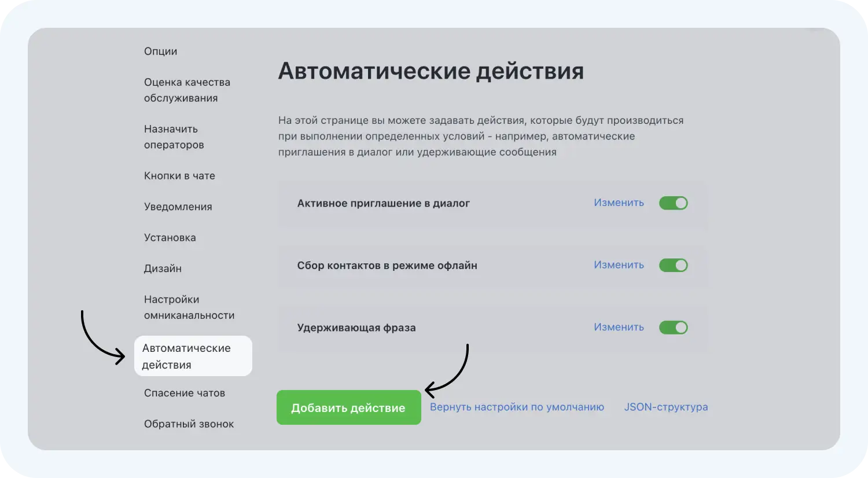Viewport: 868px width, 478px height.
Task: Open Настройки омниканальности in the sidebar
Action: [189, 307]
